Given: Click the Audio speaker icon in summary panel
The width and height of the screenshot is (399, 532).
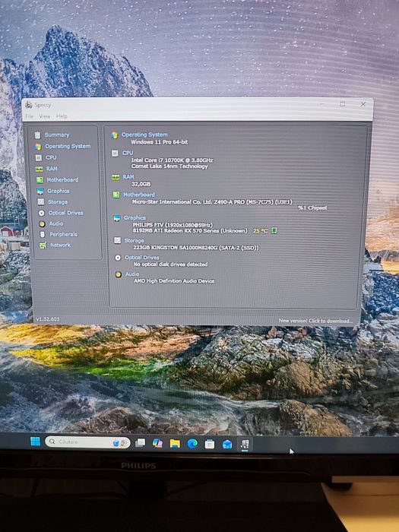Looking at the screenshot, I should tap(119, 274).
